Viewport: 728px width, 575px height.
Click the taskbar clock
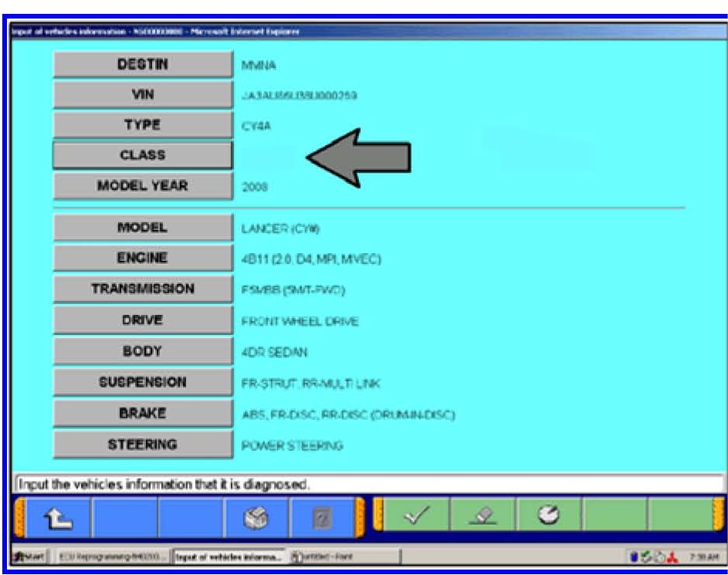click(704, 557)
